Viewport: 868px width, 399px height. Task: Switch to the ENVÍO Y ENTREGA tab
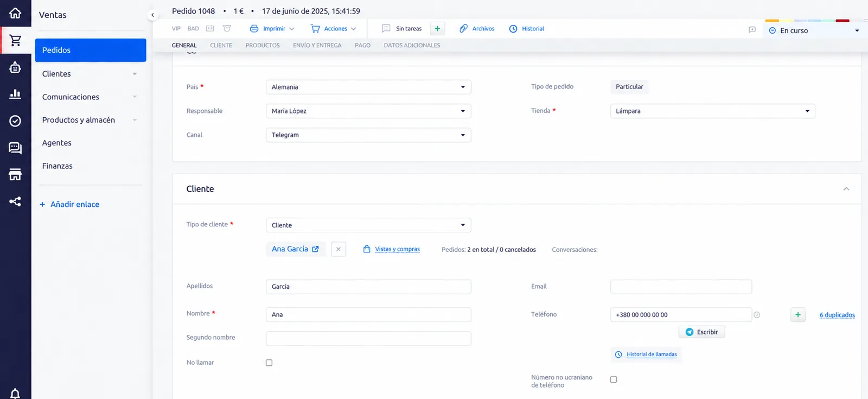coord(317,46)
